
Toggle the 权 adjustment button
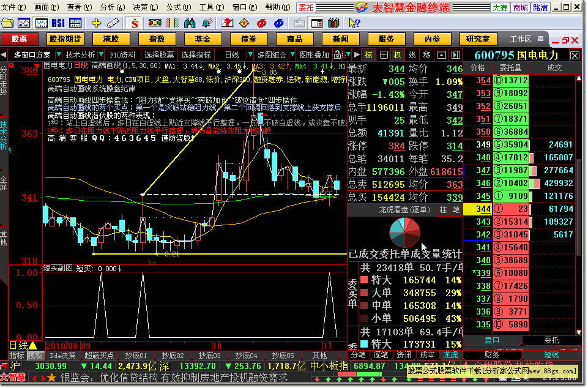pyautogui.click(x=398, y=55)
